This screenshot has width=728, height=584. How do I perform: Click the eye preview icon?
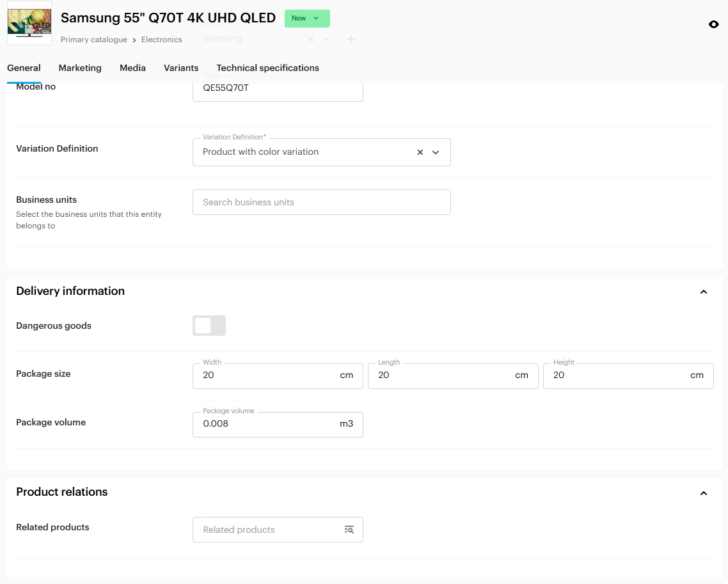pyautogui.click(x=714, y=24)
